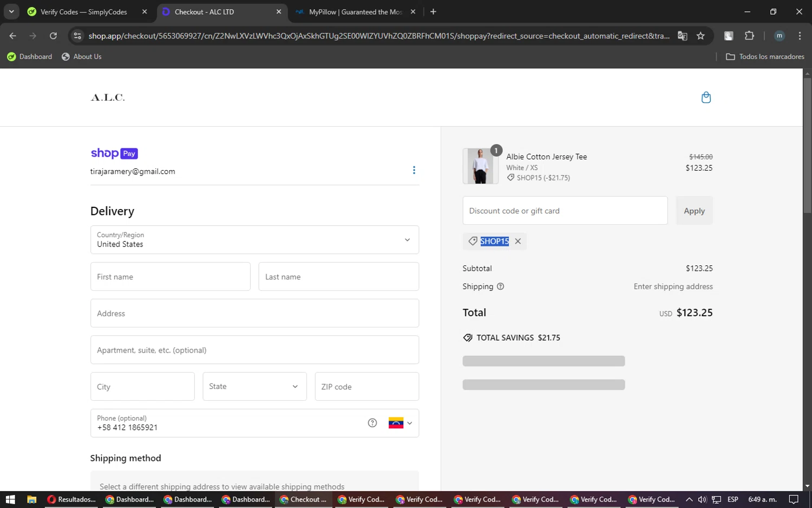The height and width of the screenshot is (508, 812).
Task: Close the Verify Codes tab
Action: coord(145,12)
